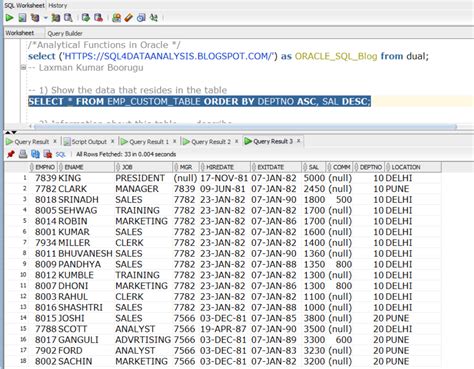Viewport: 474px width, 369px height.
Task: Sort by SAL column header
Action: click(x=314, y=167)
